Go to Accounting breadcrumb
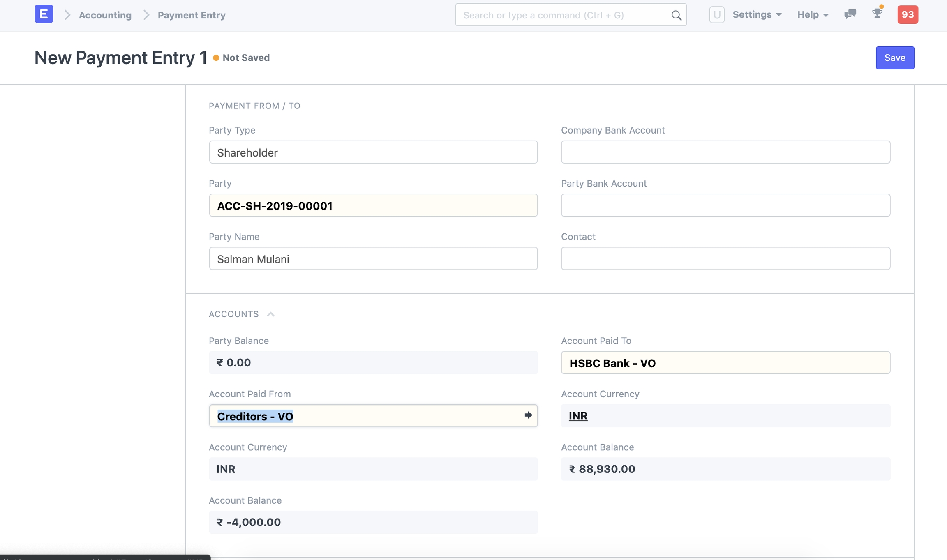This screenshot has height=560, width=947. 105,15
